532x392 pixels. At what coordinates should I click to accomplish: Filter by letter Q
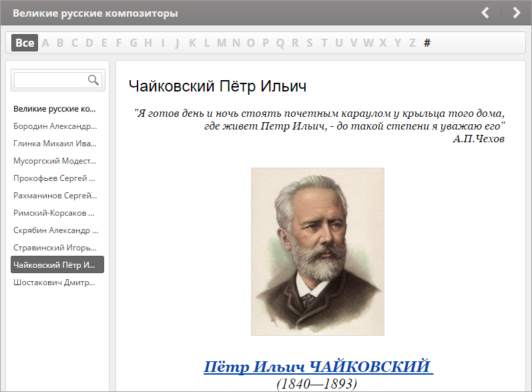point(280,43)
